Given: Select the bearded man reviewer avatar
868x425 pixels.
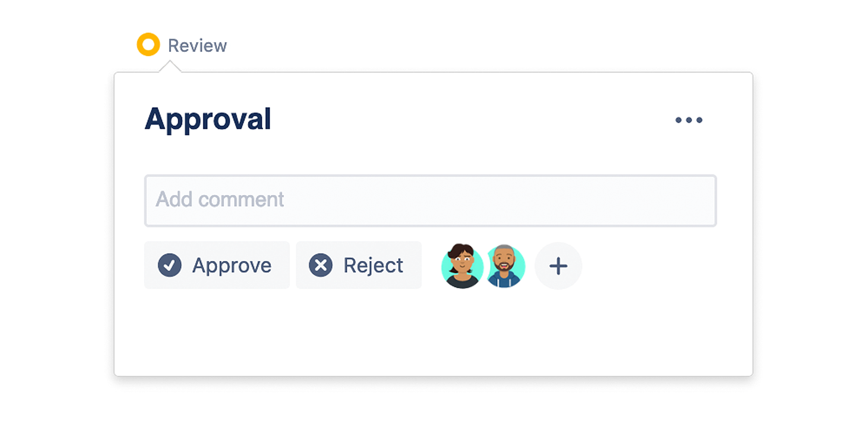Looking at the screenshot, I should [x=506, y=266].
